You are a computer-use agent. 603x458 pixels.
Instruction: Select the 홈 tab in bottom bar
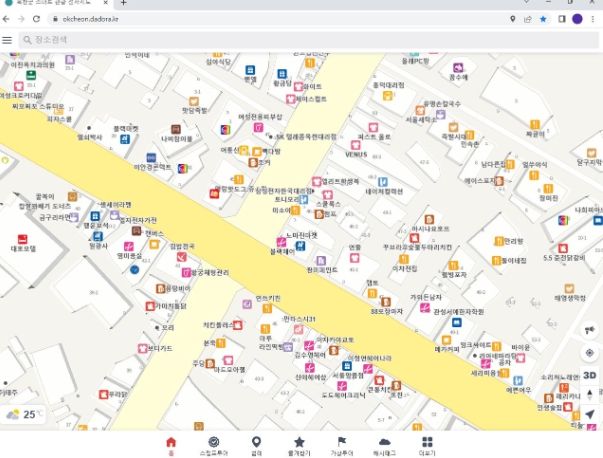click(170, 445)
